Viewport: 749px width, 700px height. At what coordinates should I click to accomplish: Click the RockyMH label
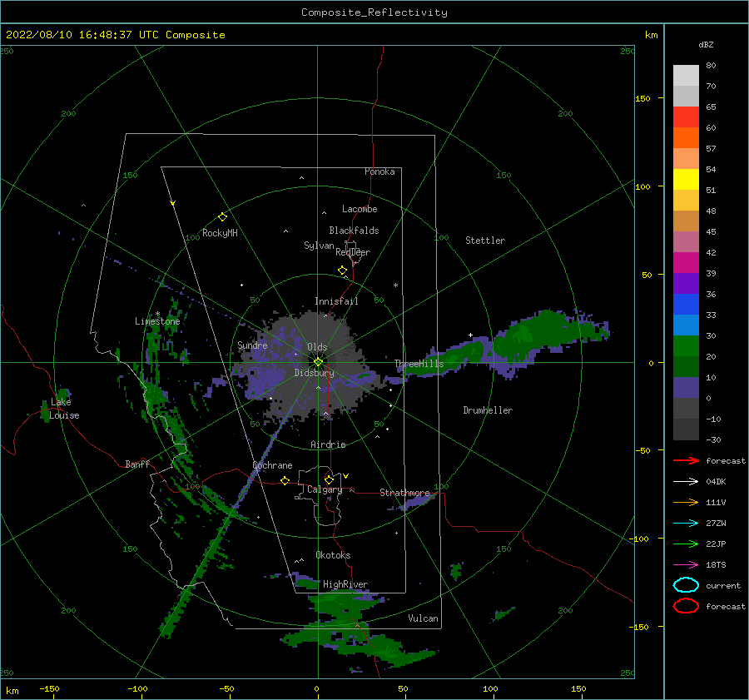tap(220, 233)
